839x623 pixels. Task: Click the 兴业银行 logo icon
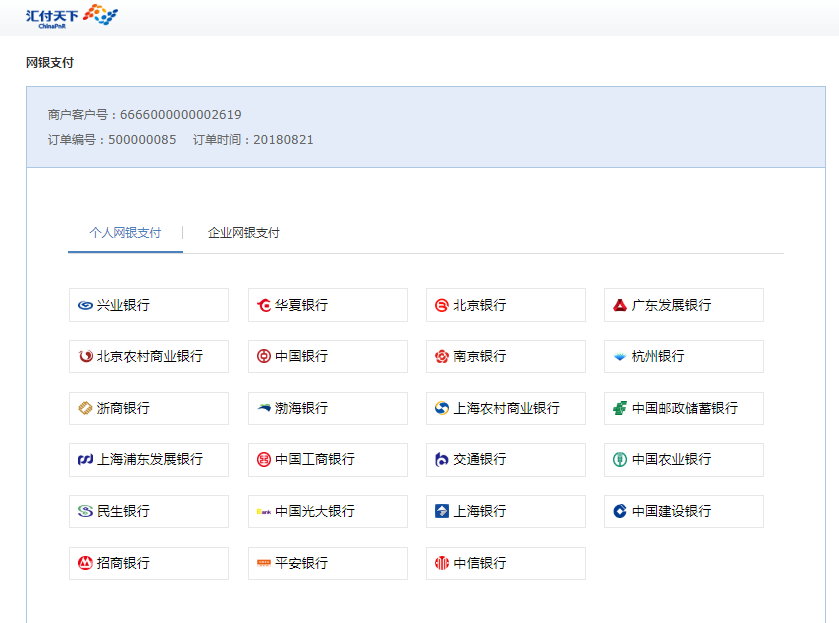[x=85, y=305]
